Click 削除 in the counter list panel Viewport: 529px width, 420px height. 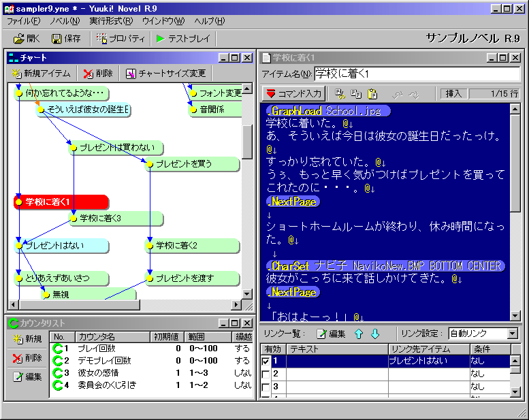pos(27,357)
